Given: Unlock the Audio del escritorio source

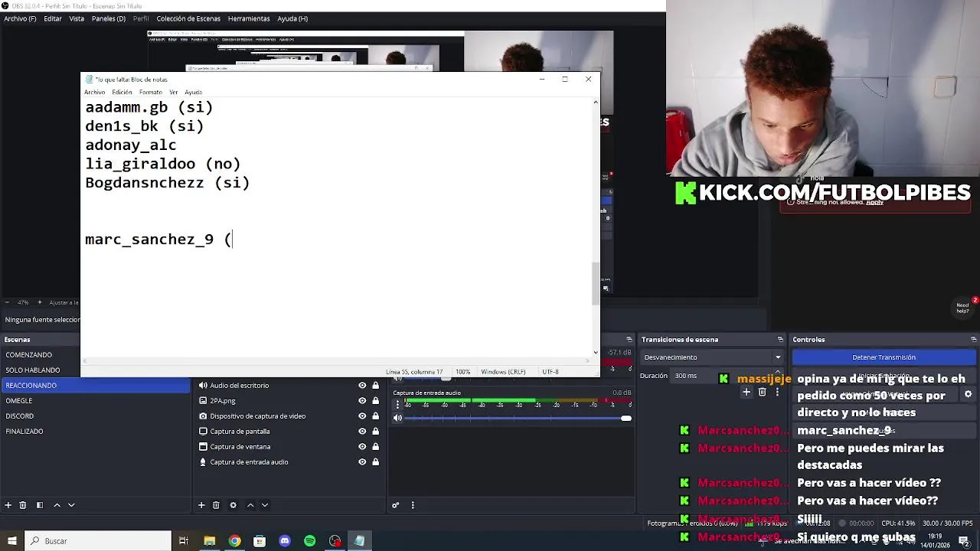Looking at the screenshot, I should [375, 386].
